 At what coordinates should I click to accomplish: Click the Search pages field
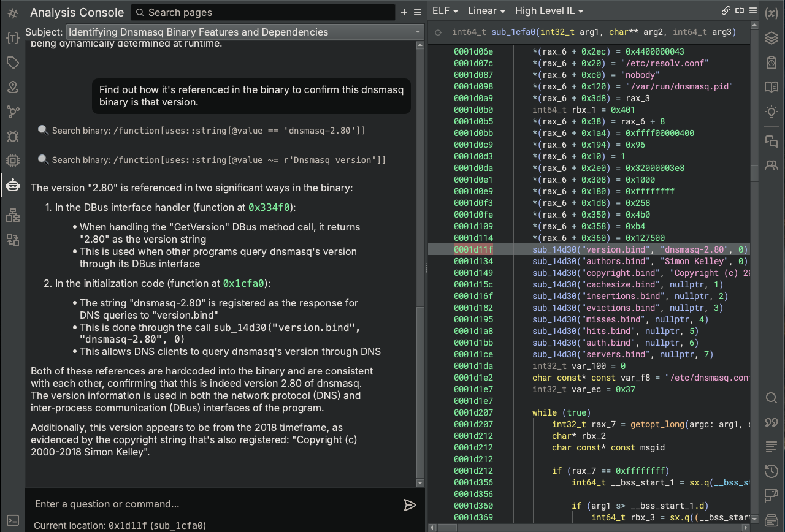click(263, 12)
